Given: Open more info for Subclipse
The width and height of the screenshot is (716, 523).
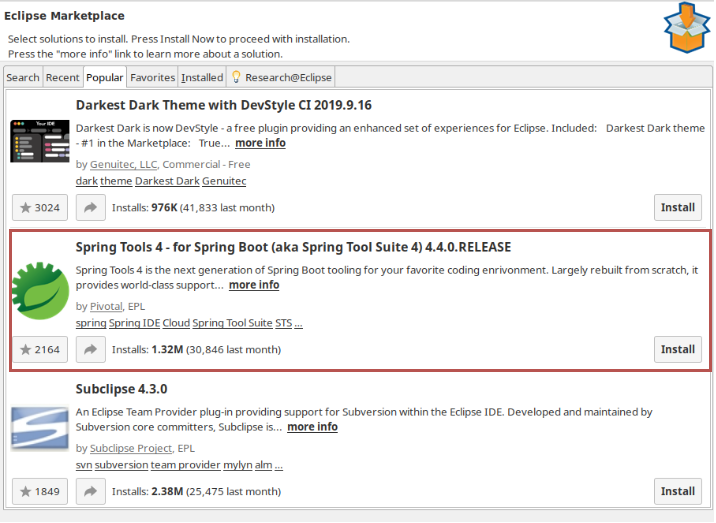Looking at the screenshot, I should coord(312,427).
